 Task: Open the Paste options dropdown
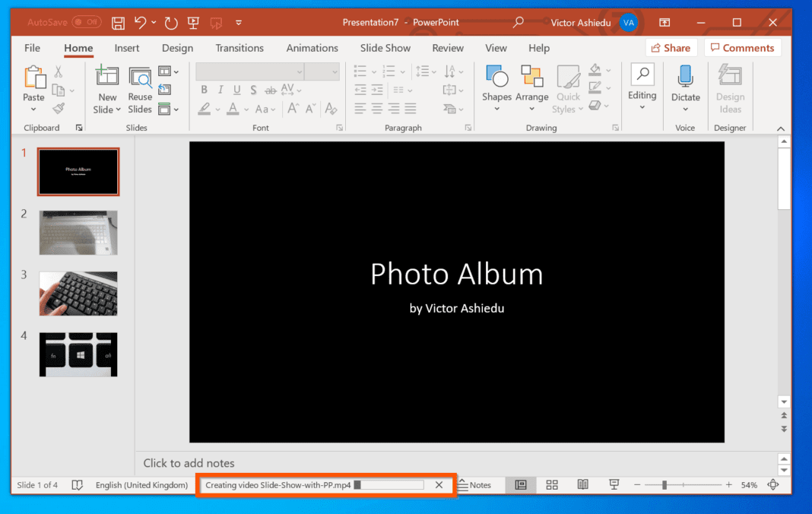33,109
